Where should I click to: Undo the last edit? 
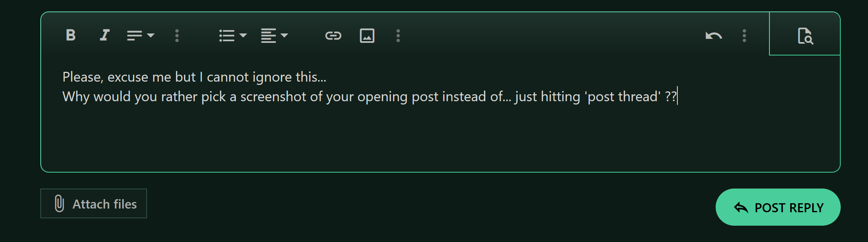coord(714,36)
